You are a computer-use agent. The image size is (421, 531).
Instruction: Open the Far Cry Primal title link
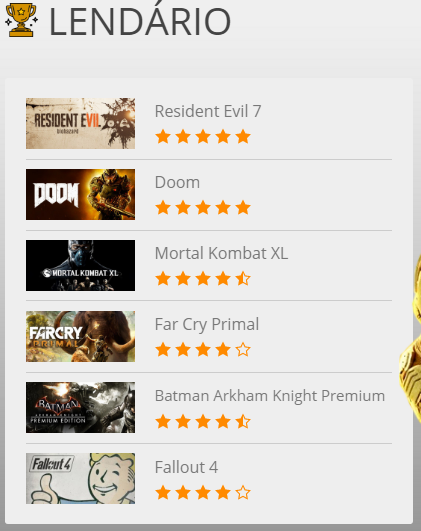click(207, 324)
